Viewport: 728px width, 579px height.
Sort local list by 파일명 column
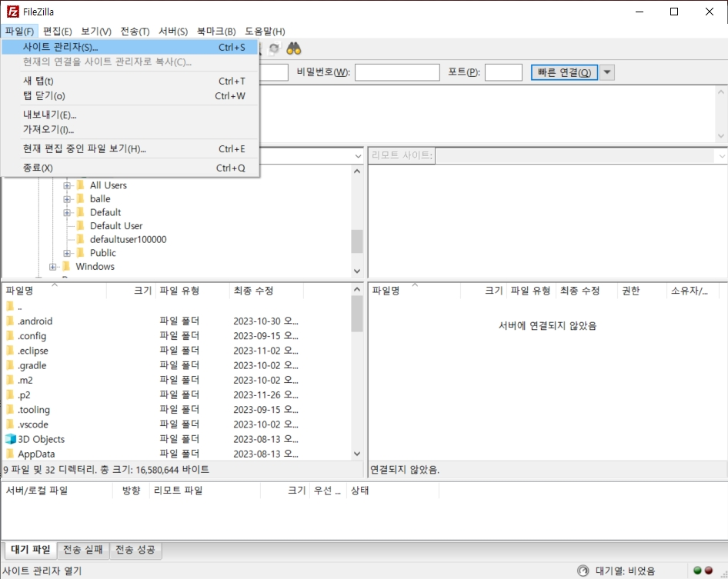coord(55,291)
